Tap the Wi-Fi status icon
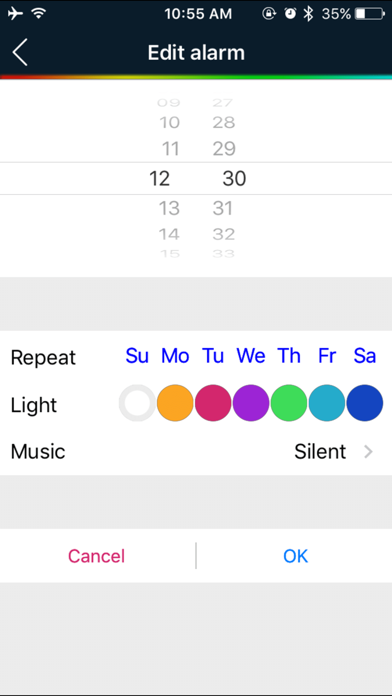This screenshot has width=392, height=696. click(x=40, y=14)
